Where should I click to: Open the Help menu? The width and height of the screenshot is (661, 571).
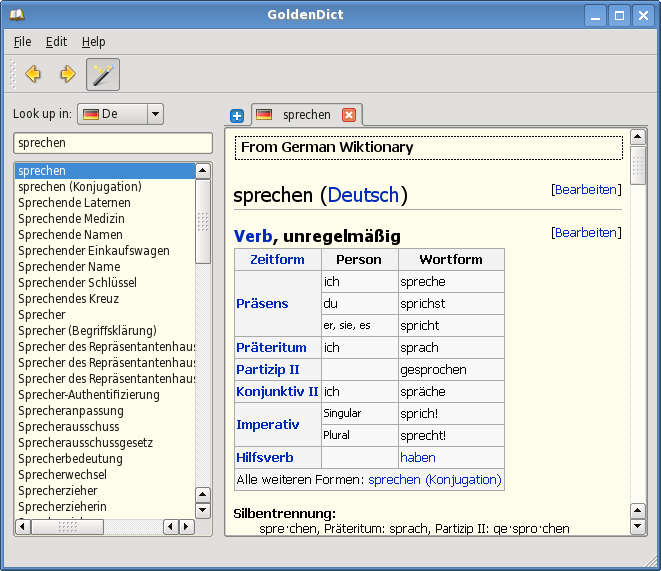(93, 42)
